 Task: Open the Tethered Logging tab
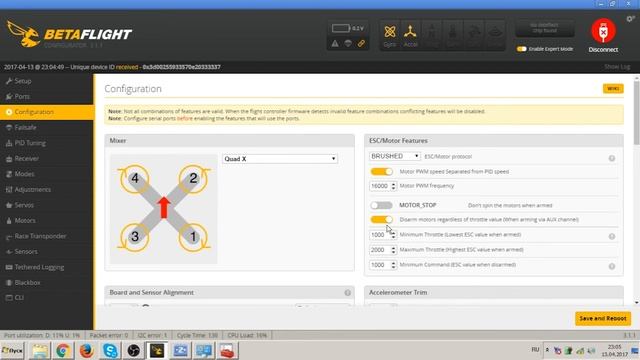(47, 267)
